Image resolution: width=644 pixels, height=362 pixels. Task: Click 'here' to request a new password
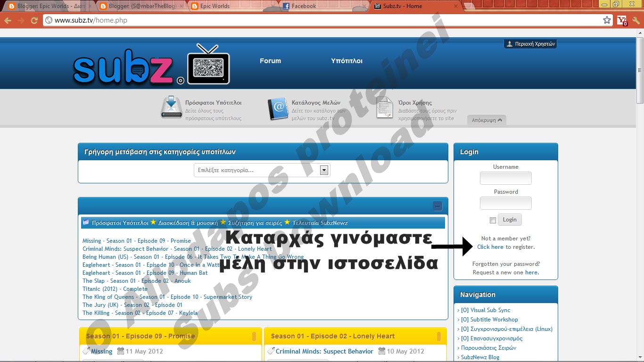click(x=531, y=272)
